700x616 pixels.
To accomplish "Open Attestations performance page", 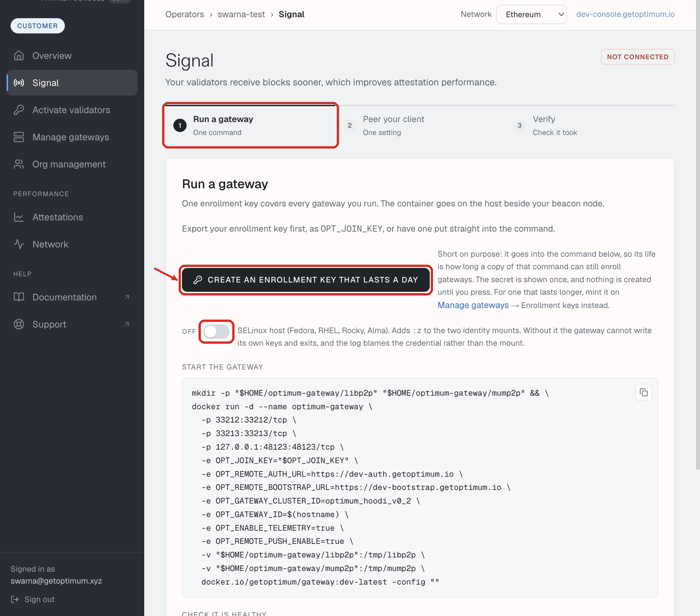I will (72, 217).
